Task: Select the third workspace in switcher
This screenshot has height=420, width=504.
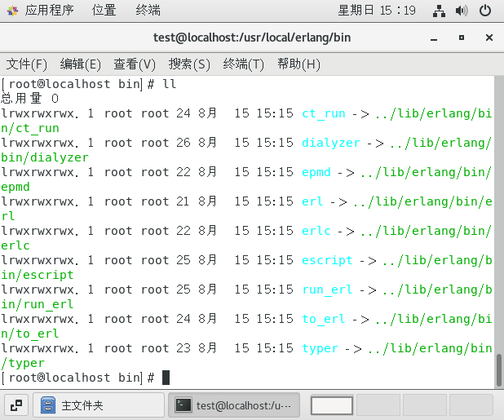Action: coord(424,405)
